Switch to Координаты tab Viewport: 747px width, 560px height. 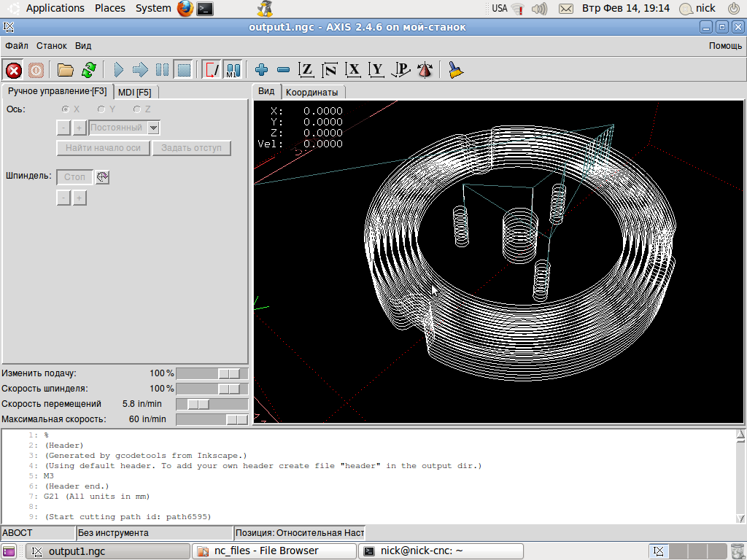tap(311, 93)
